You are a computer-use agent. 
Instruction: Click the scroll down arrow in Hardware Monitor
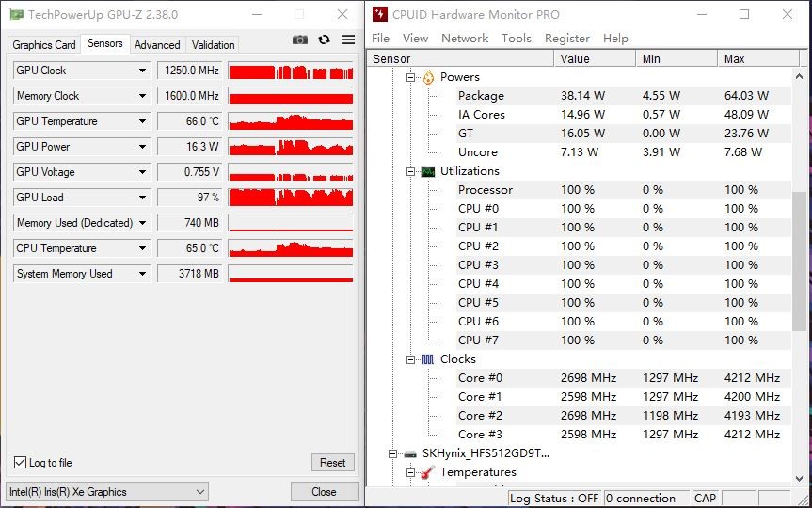click(x=799, y=479)
